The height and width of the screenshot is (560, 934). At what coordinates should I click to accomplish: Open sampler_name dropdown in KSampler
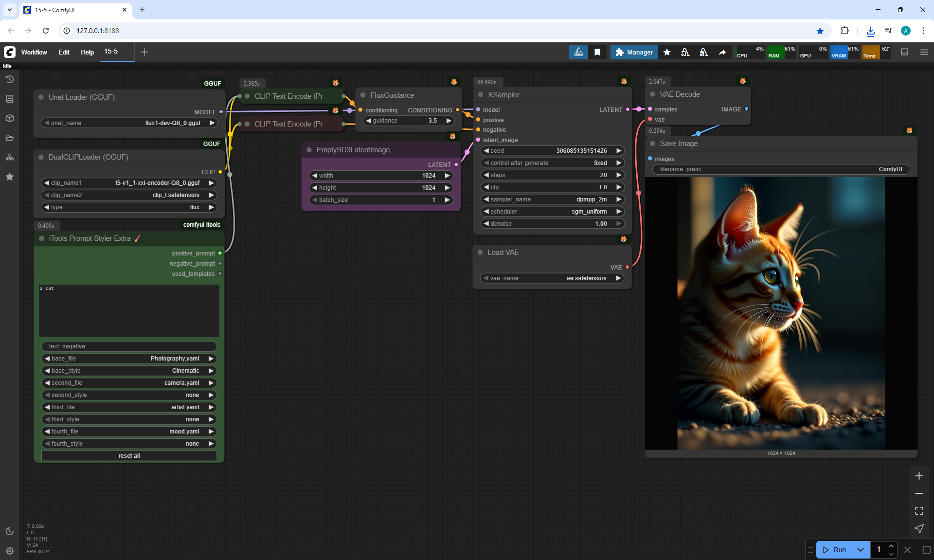(552, 199)
